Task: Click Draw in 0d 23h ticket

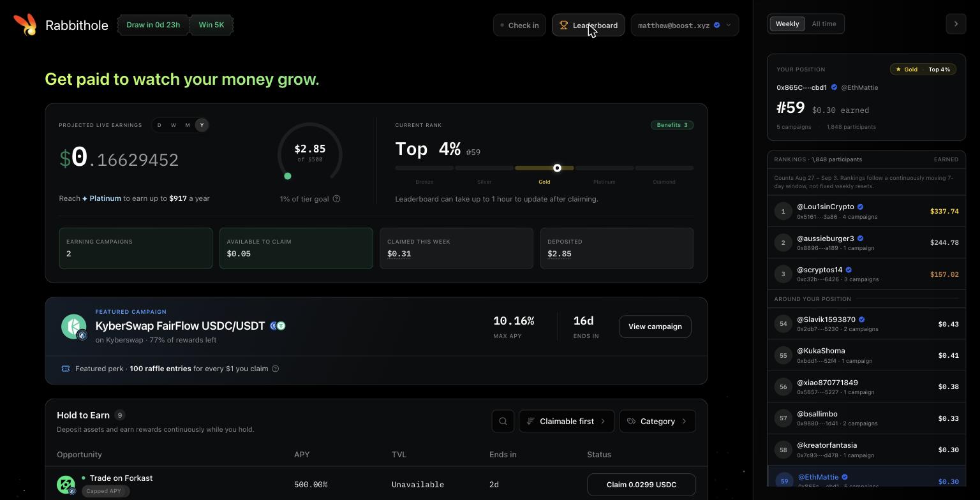Action: [x=153, y=26]
